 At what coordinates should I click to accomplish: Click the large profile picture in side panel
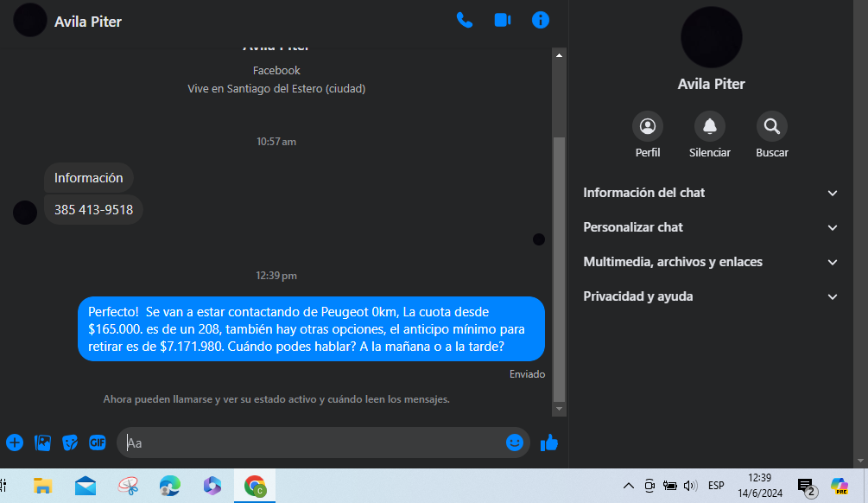pos(712,37)
